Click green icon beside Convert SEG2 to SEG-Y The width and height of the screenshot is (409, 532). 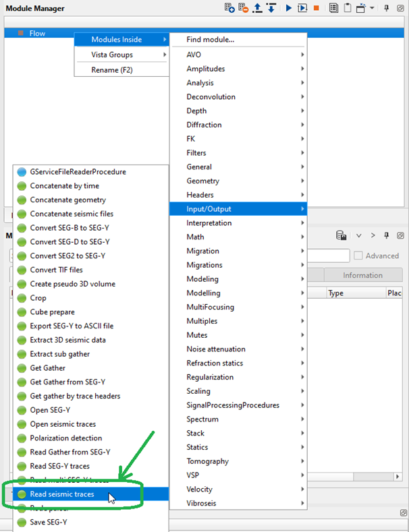(x=22, y=256)
